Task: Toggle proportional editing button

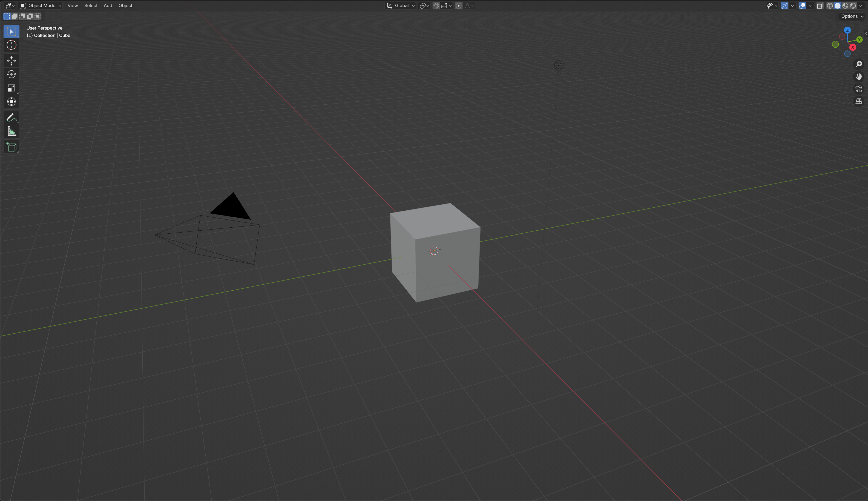Action: (458, 5)
